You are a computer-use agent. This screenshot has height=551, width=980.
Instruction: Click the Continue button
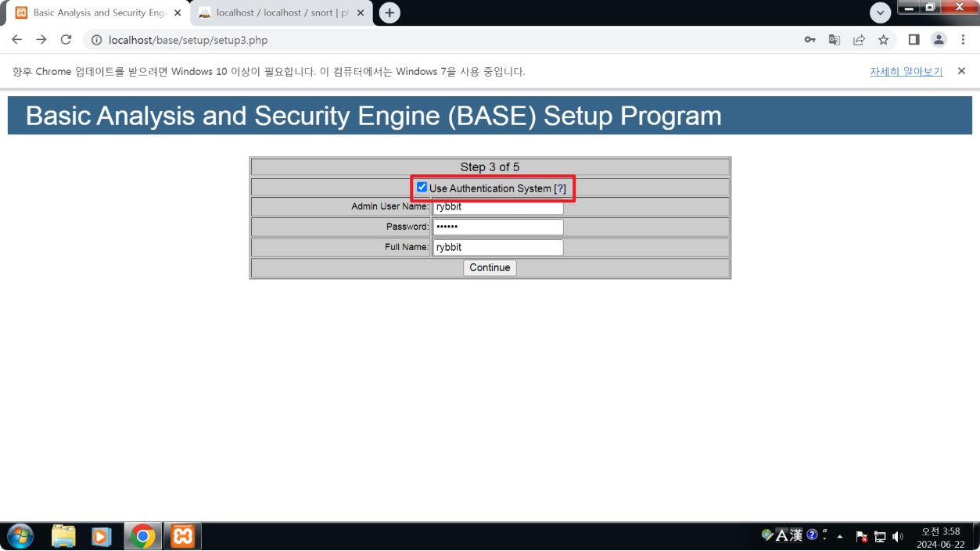(x=490, y=267)
